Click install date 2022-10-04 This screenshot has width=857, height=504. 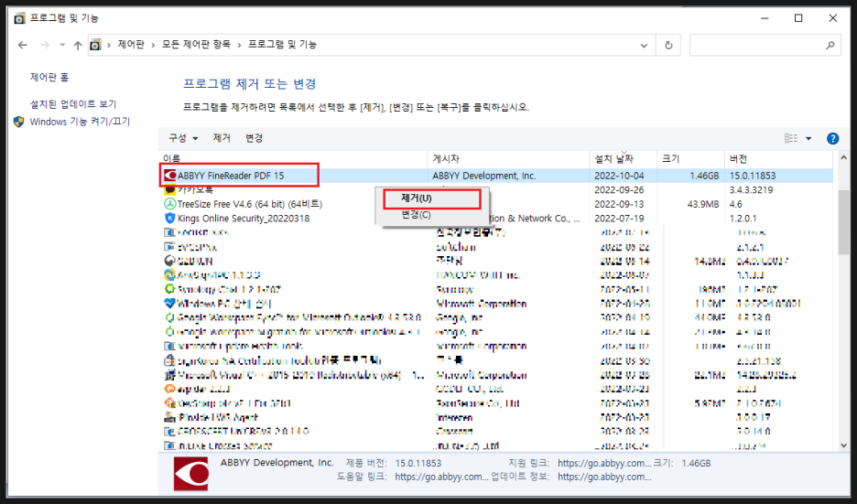click(619, 176)
